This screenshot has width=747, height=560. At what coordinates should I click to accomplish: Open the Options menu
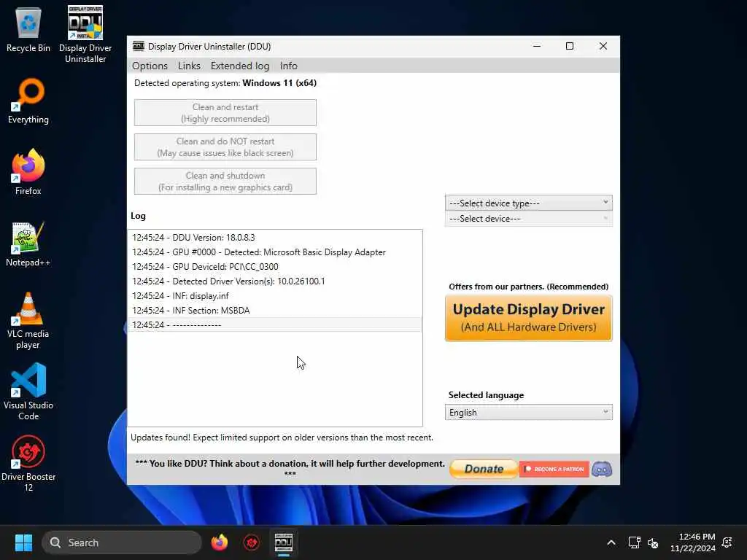pos(150,66)
